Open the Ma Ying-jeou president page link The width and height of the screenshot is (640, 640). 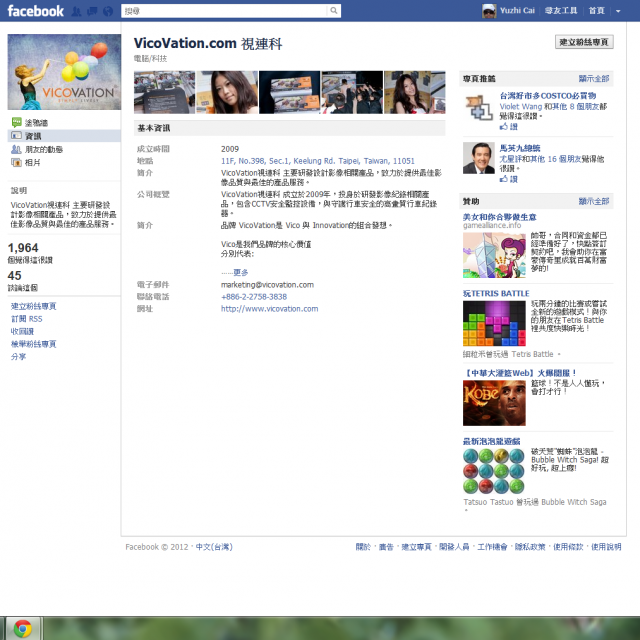(520, 148)
